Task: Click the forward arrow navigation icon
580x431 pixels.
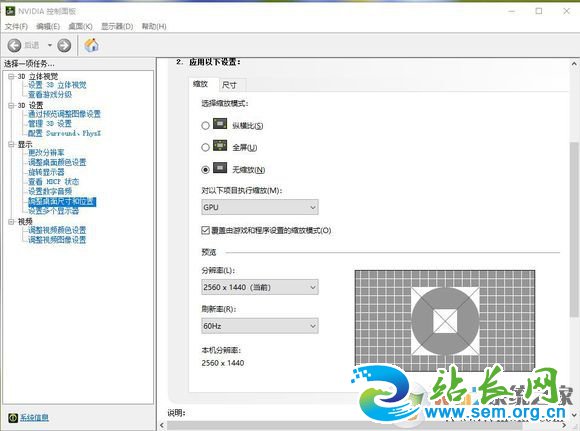Action: 64,46
